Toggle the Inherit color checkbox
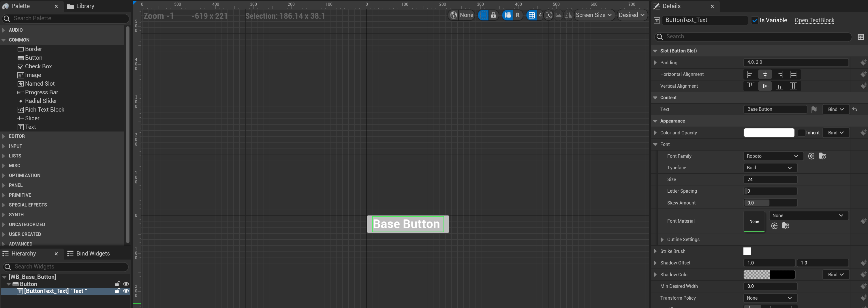This screenshot has height=308, width=868. tap(801, 133)
